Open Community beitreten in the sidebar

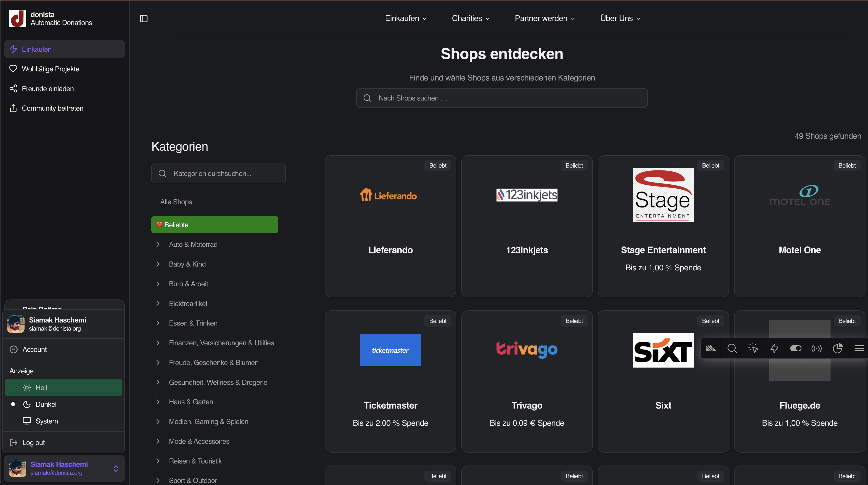pyautogui.click(x=64, y=108)
